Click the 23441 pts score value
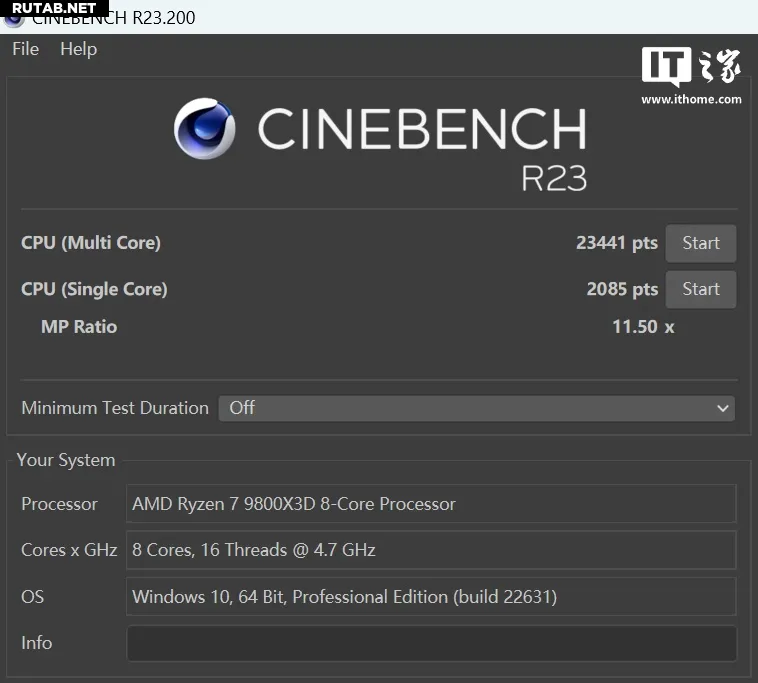This screenshot has width=758, height=683. (x=617, y=243)
